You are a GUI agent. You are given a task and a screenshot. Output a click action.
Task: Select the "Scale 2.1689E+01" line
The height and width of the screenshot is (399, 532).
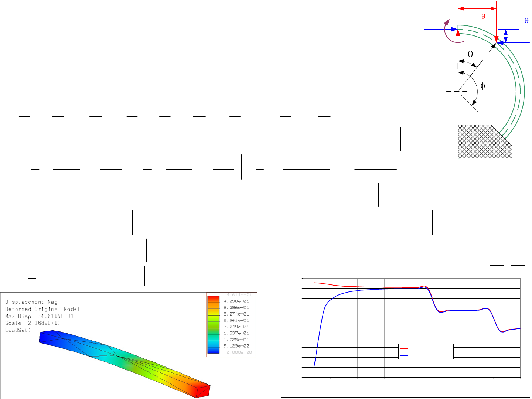tap(33, 323)
